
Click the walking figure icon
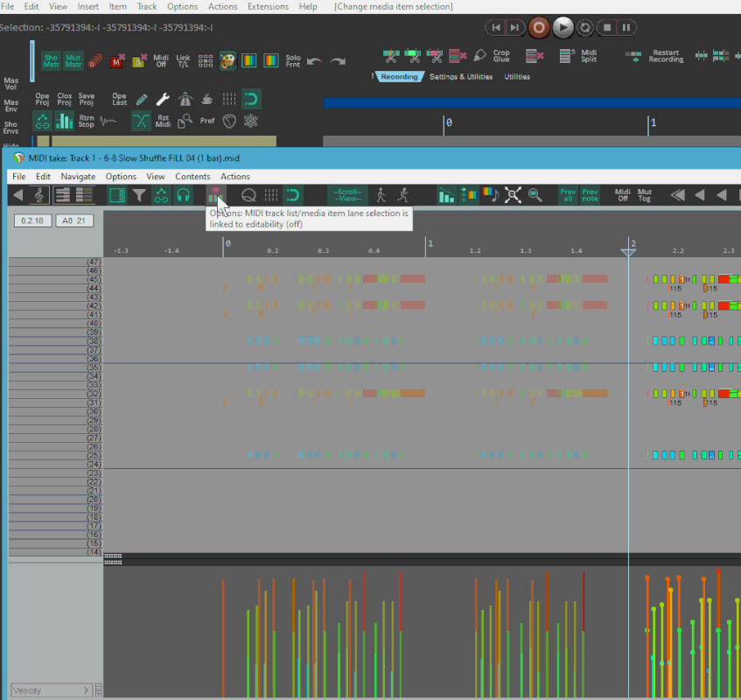pyautogui.click(x=381, y=195)
